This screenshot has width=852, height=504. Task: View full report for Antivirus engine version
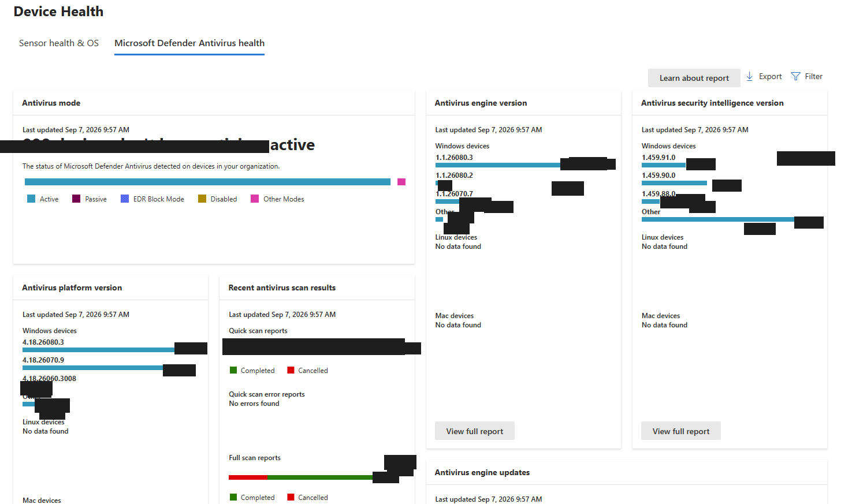[x=475, y=431]
